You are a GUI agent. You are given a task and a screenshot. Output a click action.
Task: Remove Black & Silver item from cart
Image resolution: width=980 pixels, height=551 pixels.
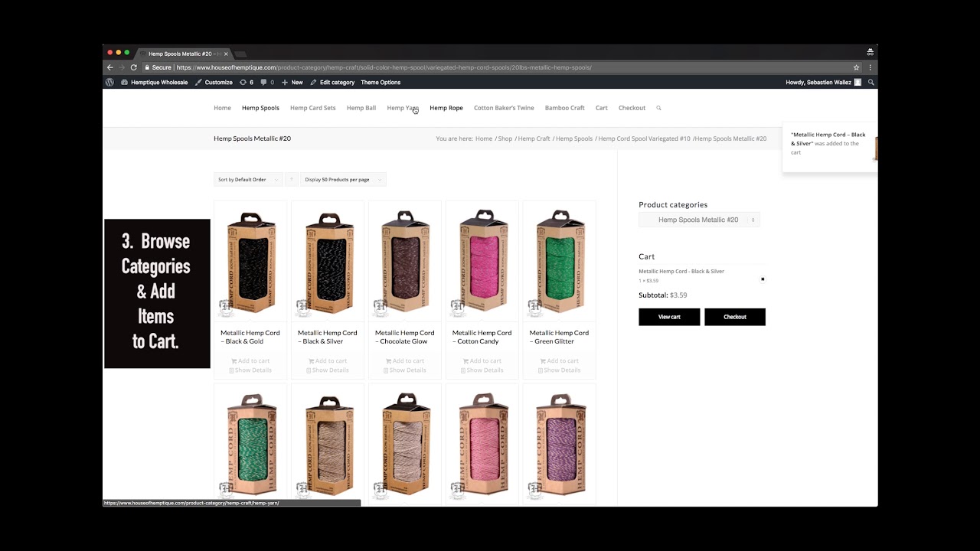point(763,279)
